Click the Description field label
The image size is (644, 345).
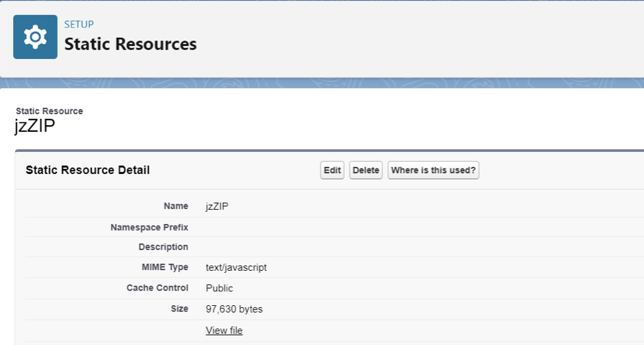click(x=163, y=247)
